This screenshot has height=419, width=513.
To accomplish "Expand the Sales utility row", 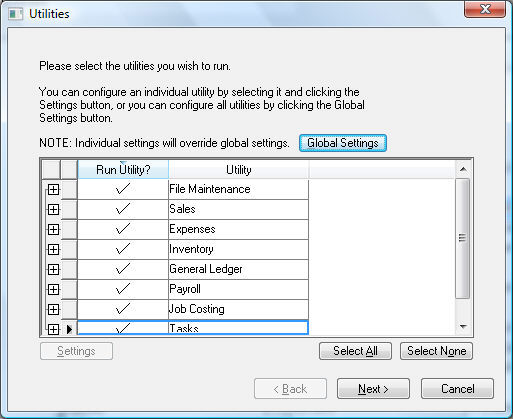I will click(x=53, y=210).
